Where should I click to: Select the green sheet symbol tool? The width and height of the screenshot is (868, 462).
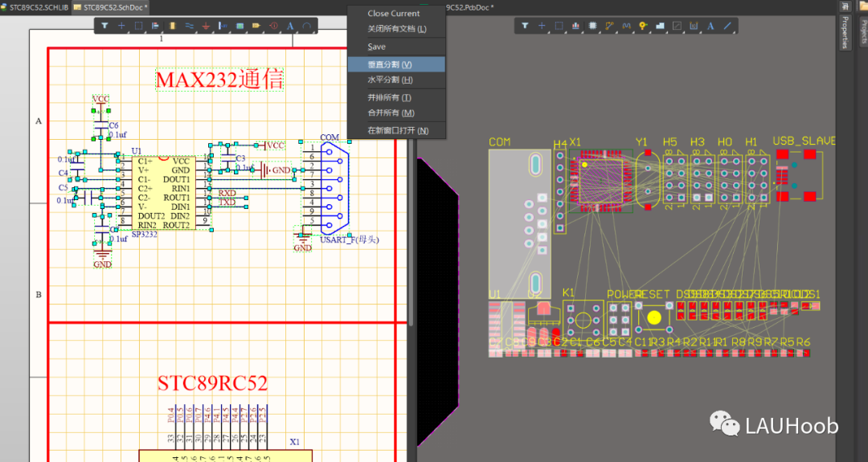pos(240,26)
